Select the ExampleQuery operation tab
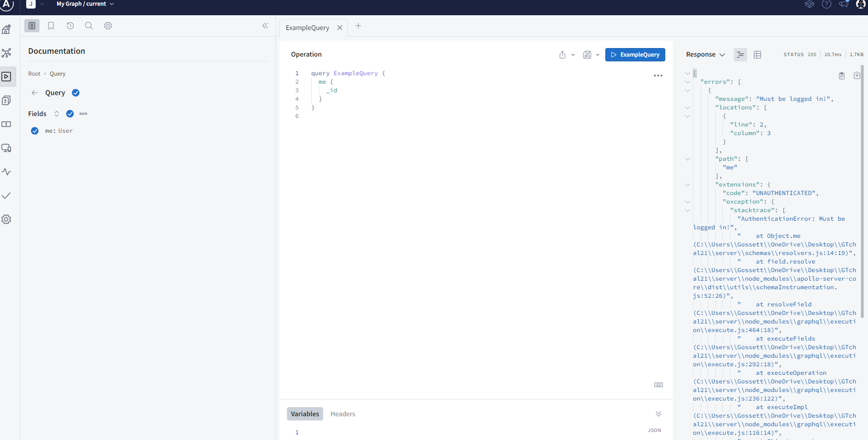 (x=307, y=28)
